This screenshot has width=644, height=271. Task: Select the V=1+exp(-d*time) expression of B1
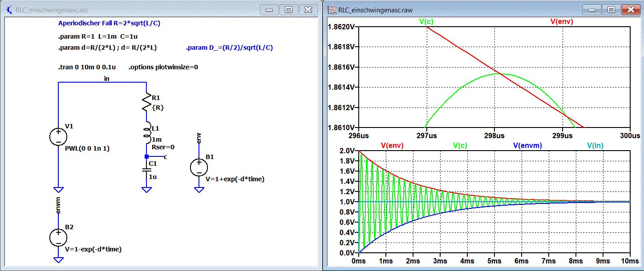[x=235, y=179]
